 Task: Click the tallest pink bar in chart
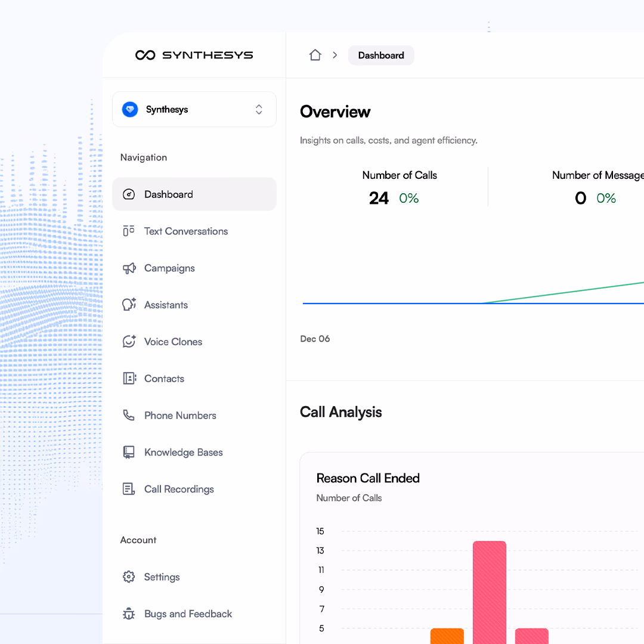pos(489,592)
